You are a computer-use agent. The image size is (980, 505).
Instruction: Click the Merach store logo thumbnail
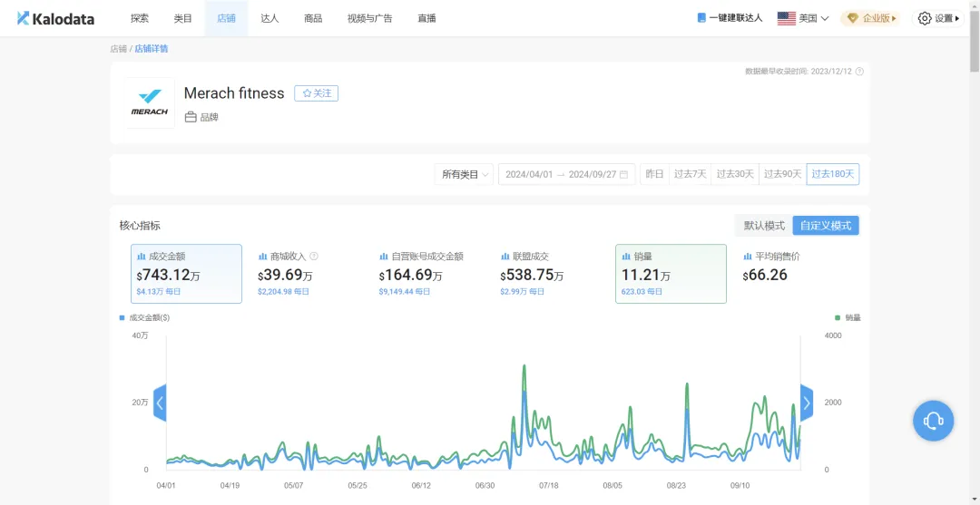(x=150, y=102)
